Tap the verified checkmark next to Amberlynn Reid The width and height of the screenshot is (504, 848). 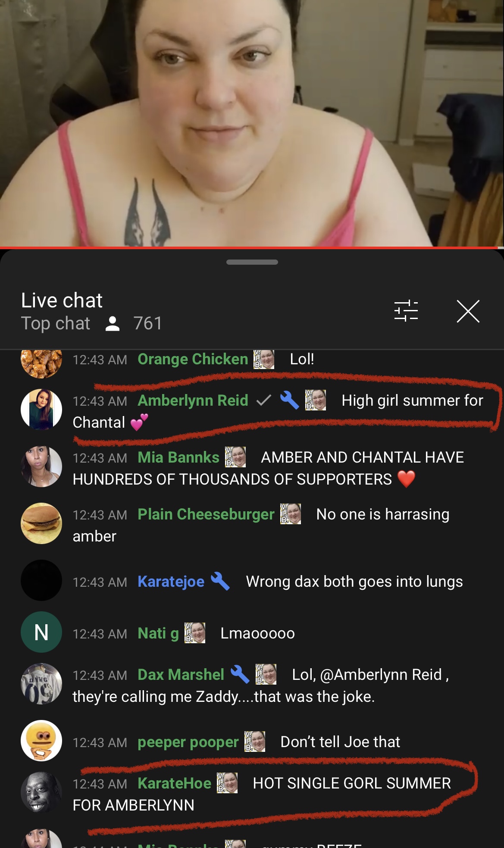click(263, 401)
